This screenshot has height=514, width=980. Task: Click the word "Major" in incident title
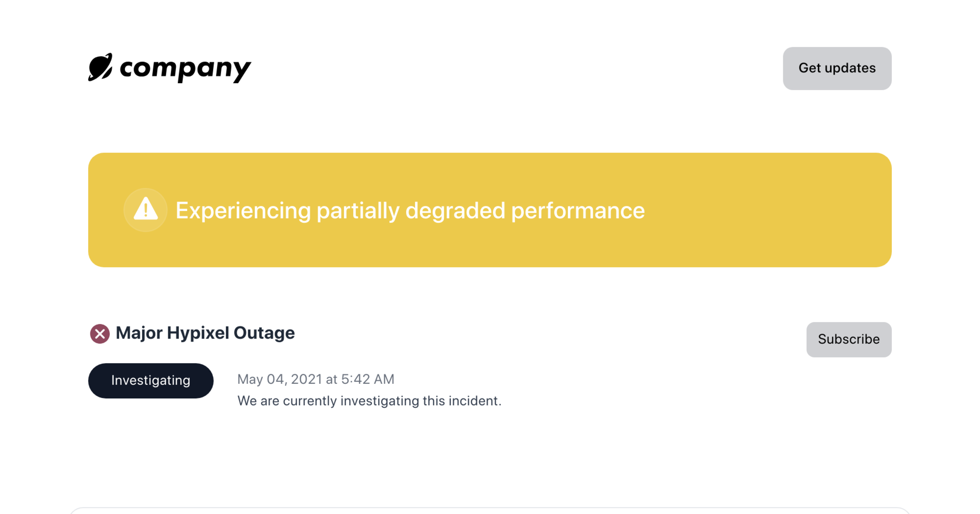click(x=139, y=333)
